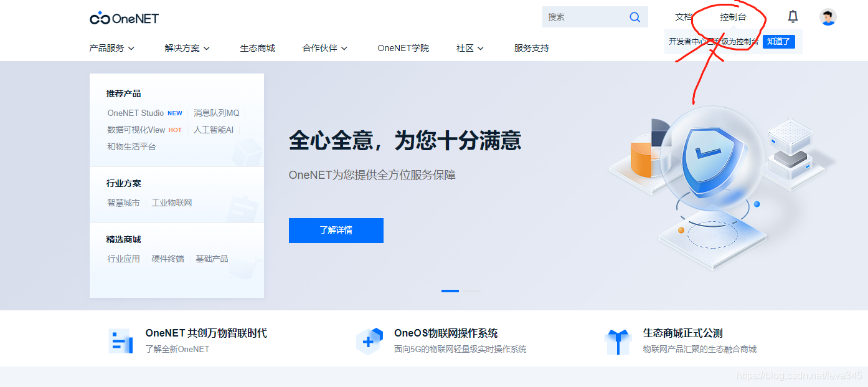Image resolution: width=868 pixels, height=387 pixels.
Task: Open OneOS物联网操作系统 headline
Action: 446,333
